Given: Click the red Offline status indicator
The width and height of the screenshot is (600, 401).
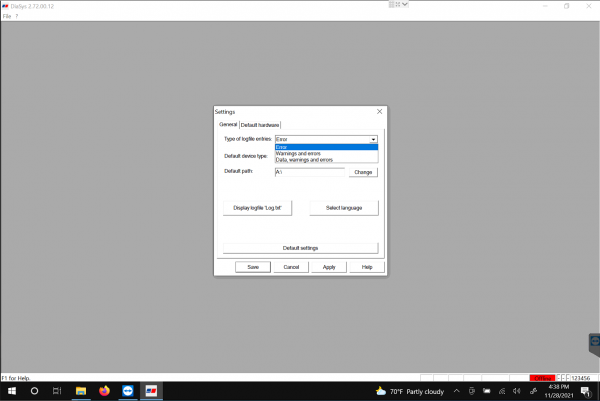Looking at the screenshot, I should 542,378.
